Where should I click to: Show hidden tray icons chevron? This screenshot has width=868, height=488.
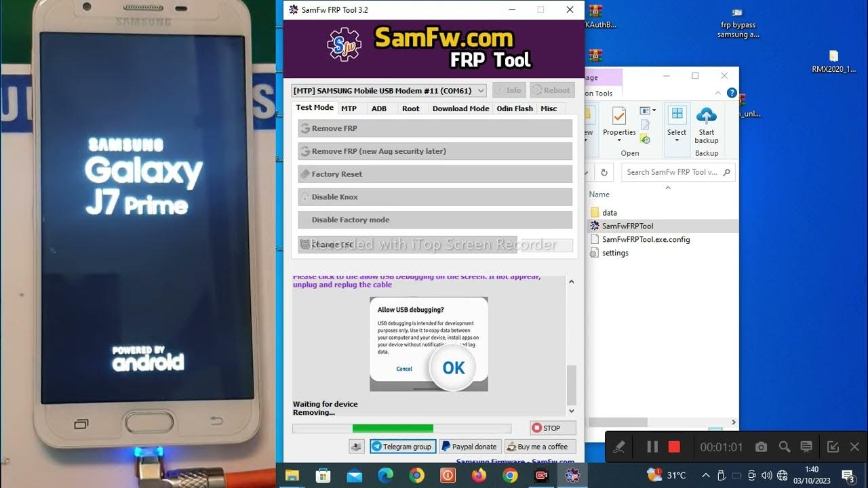click(x=706, y=476)
